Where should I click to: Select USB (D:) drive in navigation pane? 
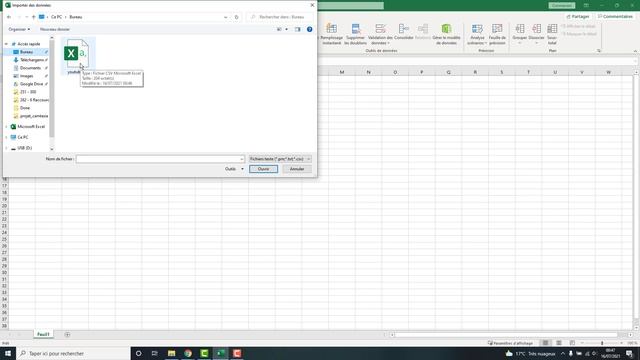pyautogui.click(x=24, y=148)
